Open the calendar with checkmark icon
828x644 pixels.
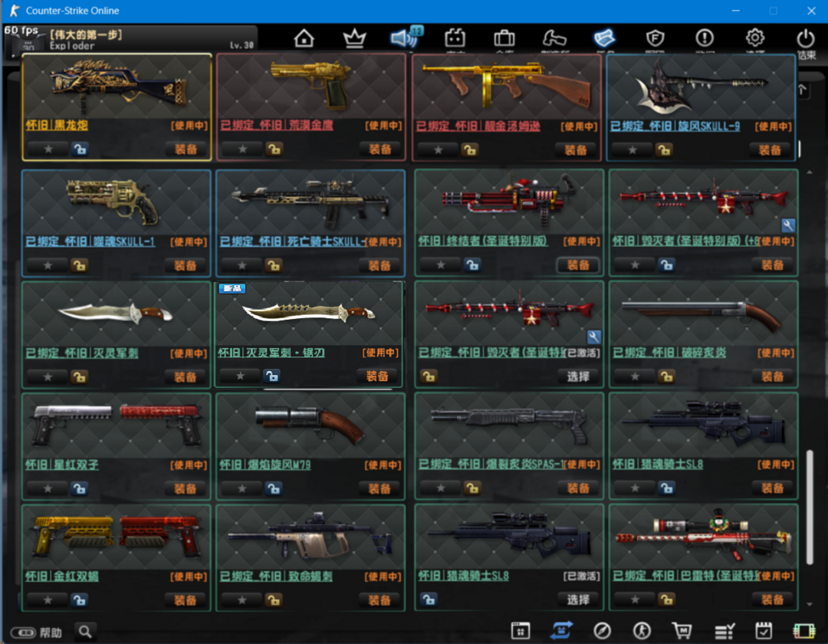tap(764, 631)
